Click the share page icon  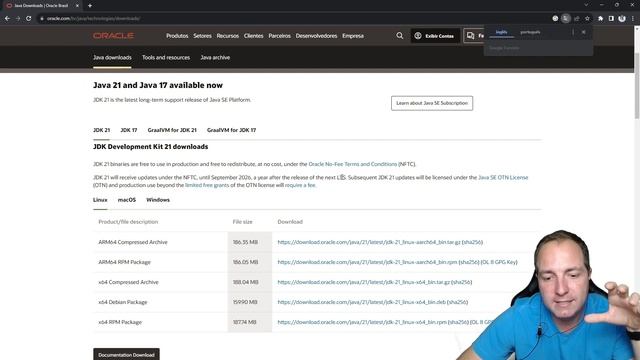tap(576, 18)
